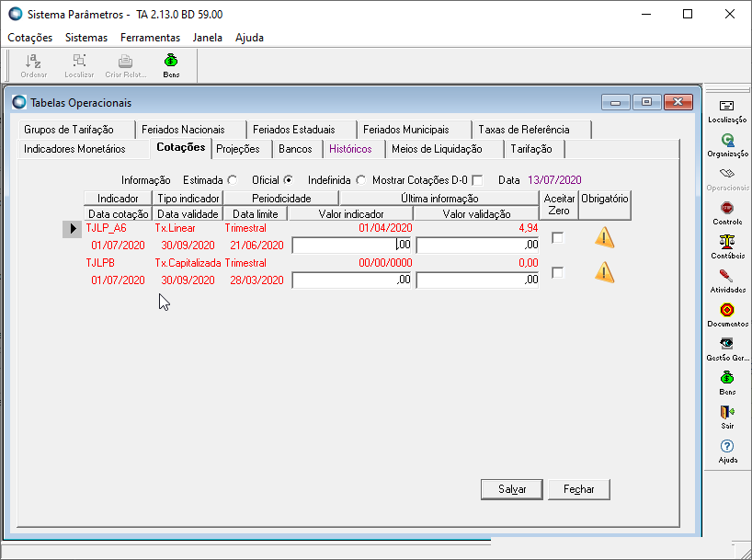Image resolution: width=752 pixels, height=560 pixels.
Task: Click the Periodicidade column header
Action: pyautogui.click(x=281, y=199)
